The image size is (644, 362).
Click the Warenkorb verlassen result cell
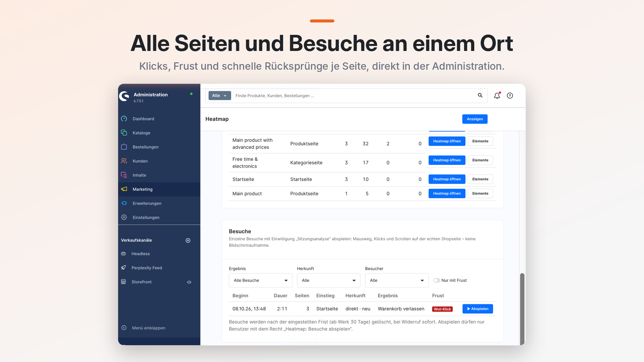(401, 309)
